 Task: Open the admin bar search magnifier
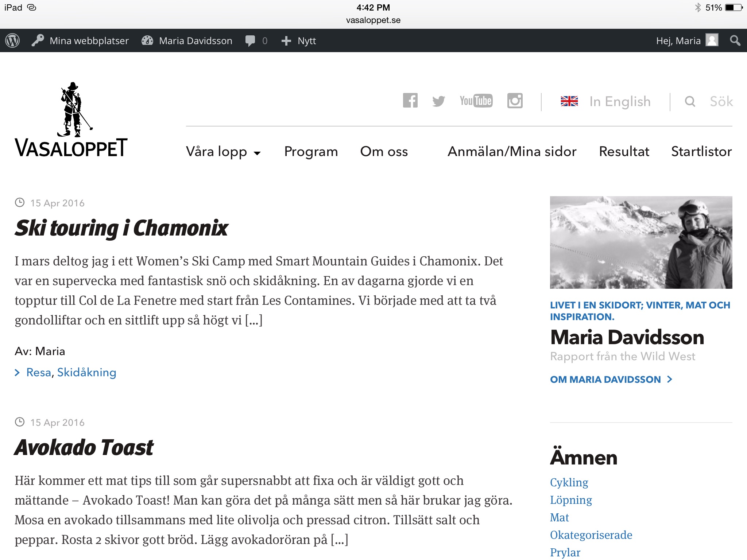735,40
